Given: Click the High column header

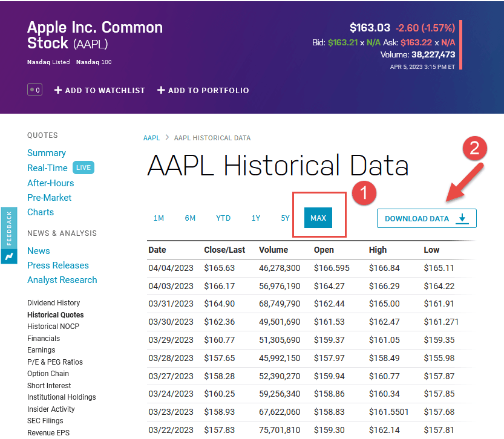Looking at the screenshot, I should click(378, 250).
